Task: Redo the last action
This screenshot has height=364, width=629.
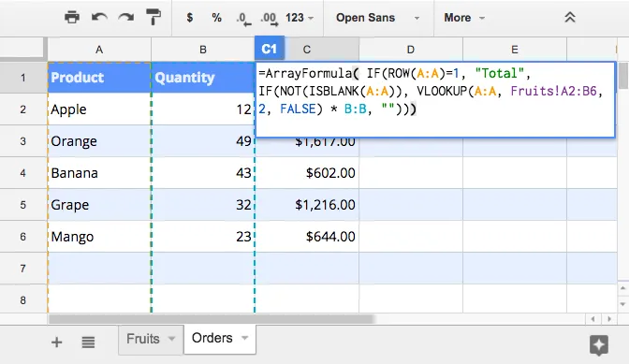Action: [x=126, y=18]
